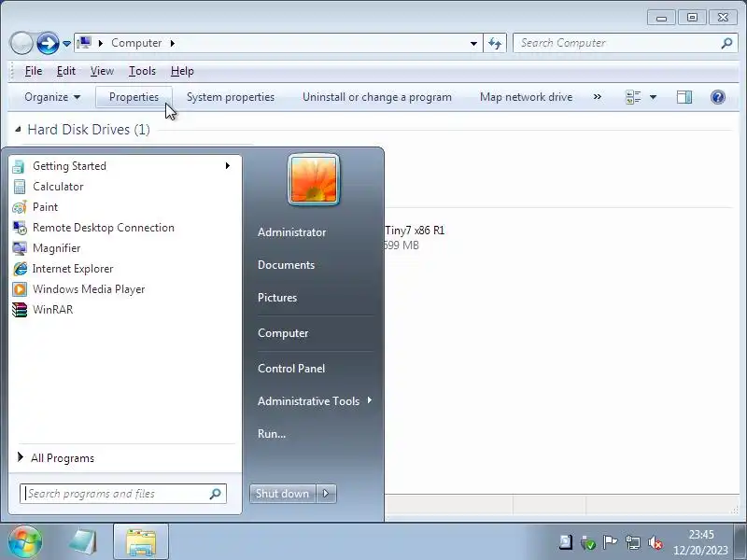
Task: Open Documents from Start menu
Action: (x=286, y=265)
